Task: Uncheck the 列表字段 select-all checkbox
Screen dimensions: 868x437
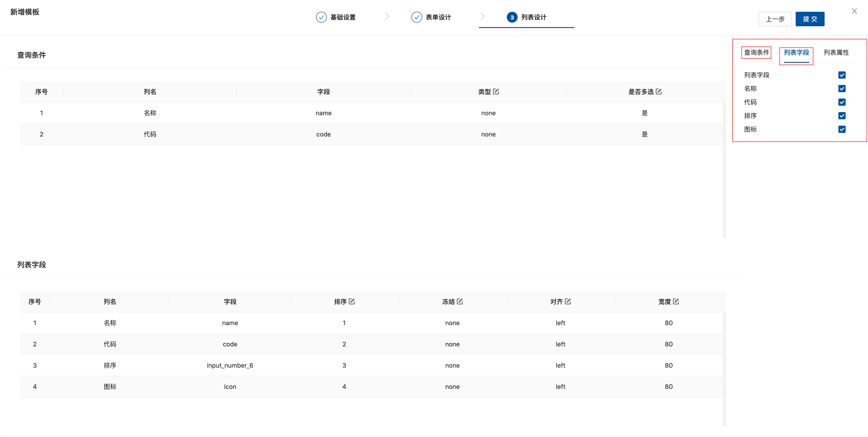Action: pos(842,75)
